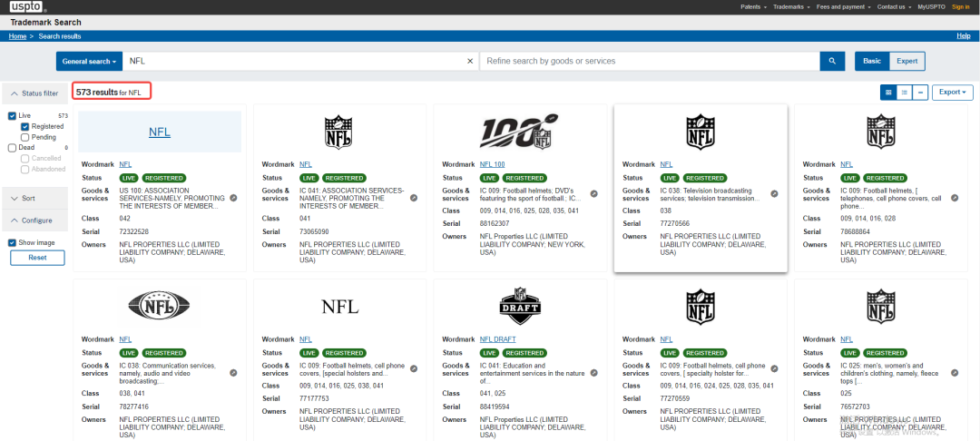The height and width of the screenshot is (441, 980).
Task: Open the Contact us menu
Action: (x=894, y=7)
